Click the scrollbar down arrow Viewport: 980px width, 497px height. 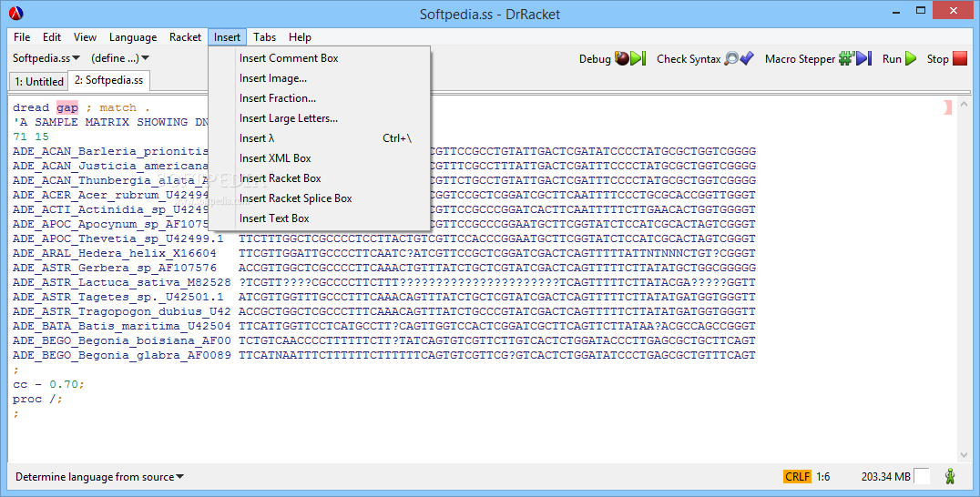(963, 456)
